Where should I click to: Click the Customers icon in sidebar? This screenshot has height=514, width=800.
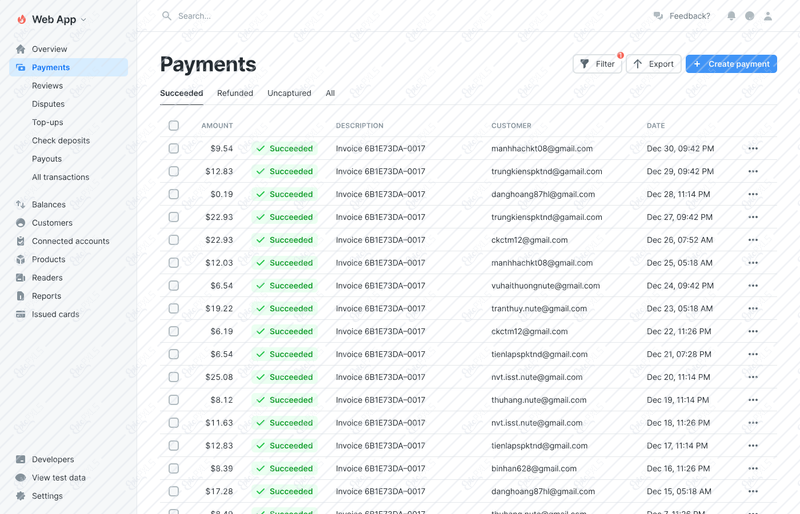click(x=20, y=223)
